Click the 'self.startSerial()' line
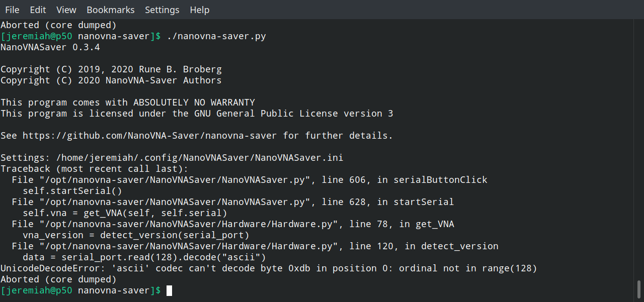The width and height of the screenshot is (644, 302). click(x=72, y=191)
